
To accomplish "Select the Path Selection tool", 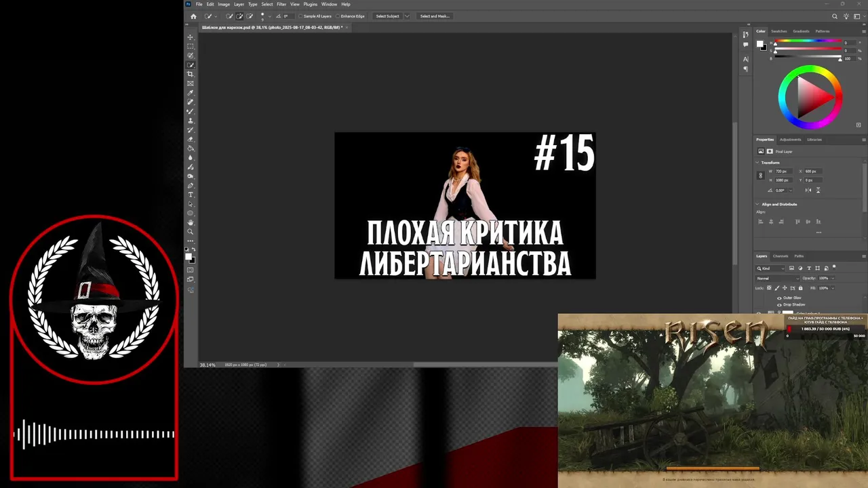I will tap(191, 204).
